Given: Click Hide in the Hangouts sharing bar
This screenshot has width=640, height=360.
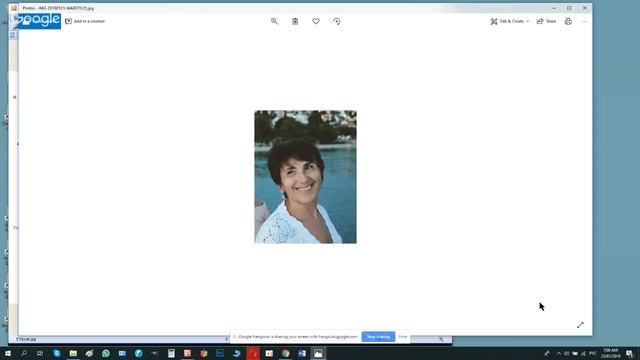Looking at the screenshot, I should [403, 337].
